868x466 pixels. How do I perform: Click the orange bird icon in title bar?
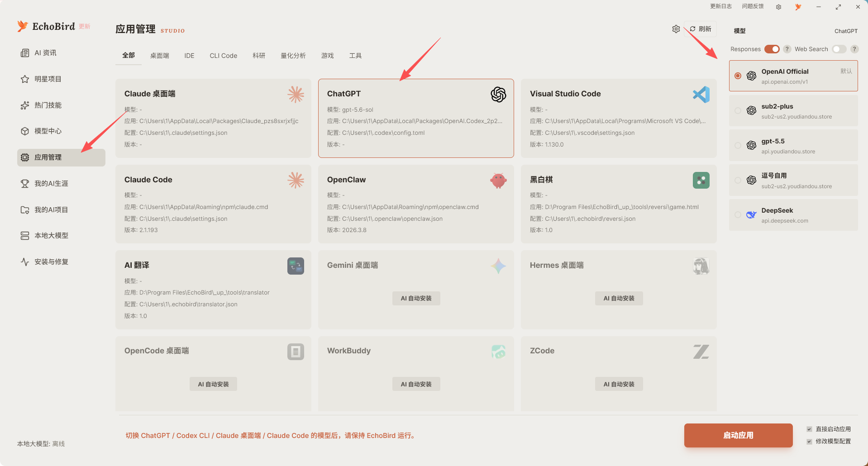click(x=798, y=7)
